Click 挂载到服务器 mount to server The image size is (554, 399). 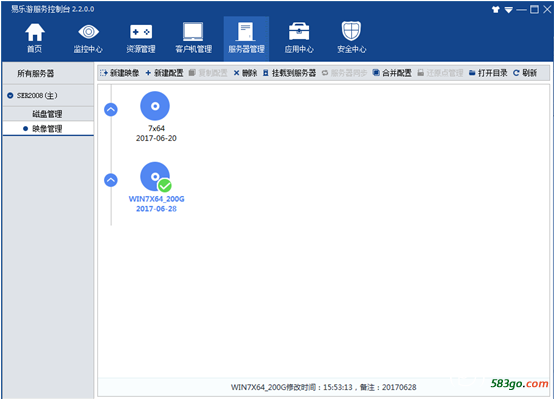click(289, 73)
